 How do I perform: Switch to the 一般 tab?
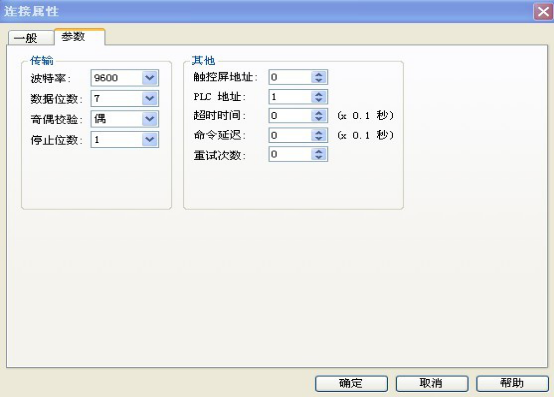[x=31, y=38]
